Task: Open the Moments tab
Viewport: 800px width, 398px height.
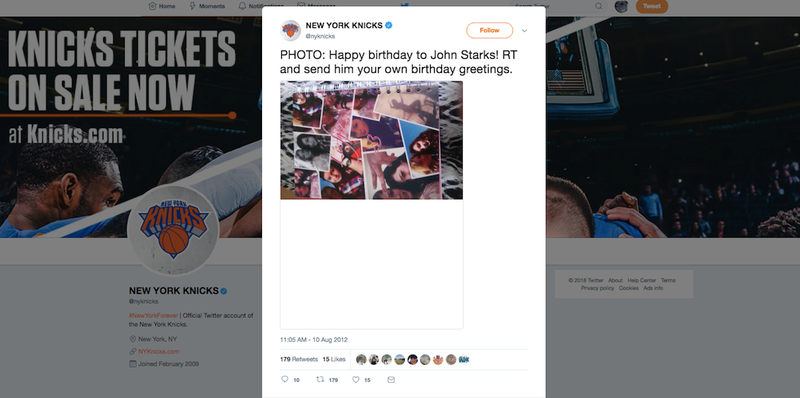Action: click(207, 6)
